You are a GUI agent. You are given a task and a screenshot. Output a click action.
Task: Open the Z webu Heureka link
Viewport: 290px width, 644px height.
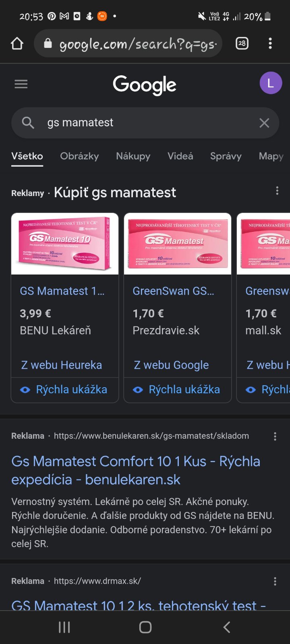[62, 365]
